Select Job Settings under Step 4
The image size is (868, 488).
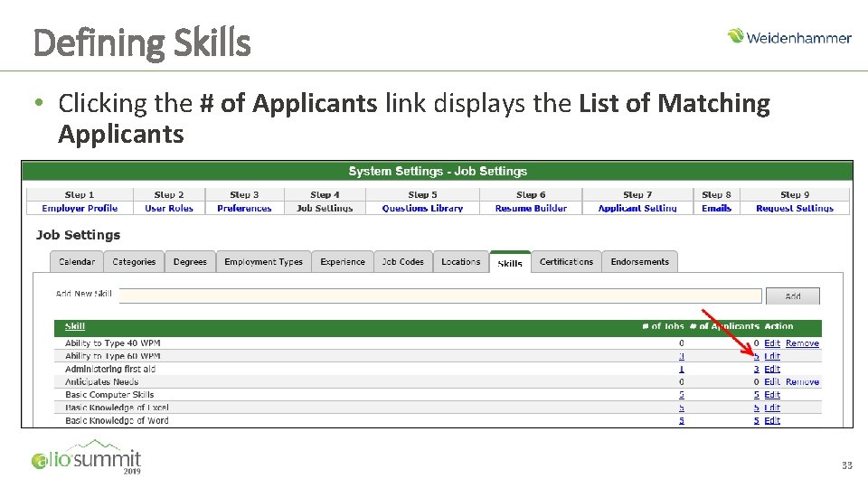(325, 208)
